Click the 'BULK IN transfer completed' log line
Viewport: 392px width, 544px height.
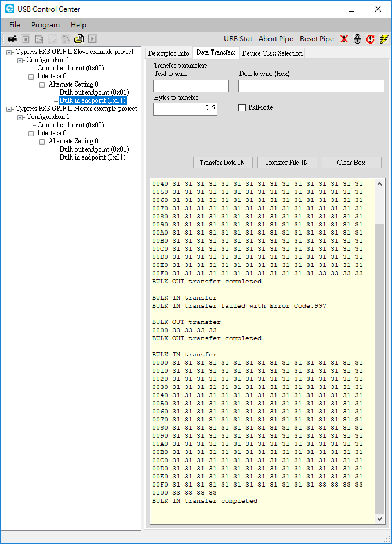pyautogui.click(x=205, y=501)
